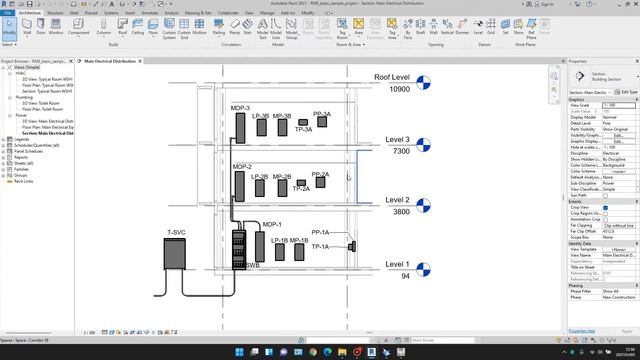Open Floor Plan: Toilet Room view
640x360 pixels.
[42, 109]
